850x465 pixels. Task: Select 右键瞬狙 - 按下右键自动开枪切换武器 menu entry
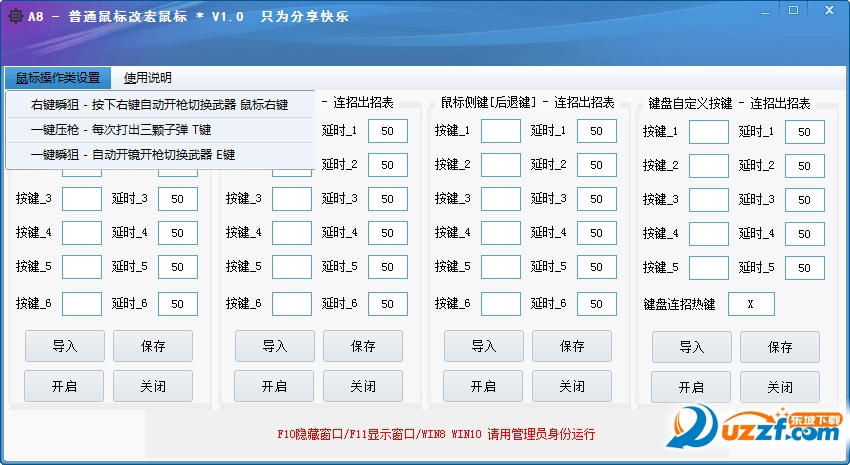tap(159, 105)
